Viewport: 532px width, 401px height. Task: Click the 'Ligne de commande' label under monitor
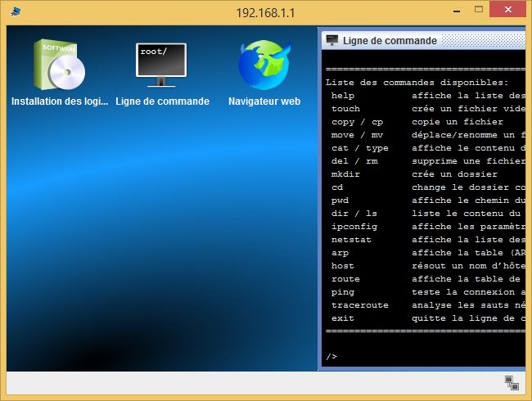pos(162,101)
